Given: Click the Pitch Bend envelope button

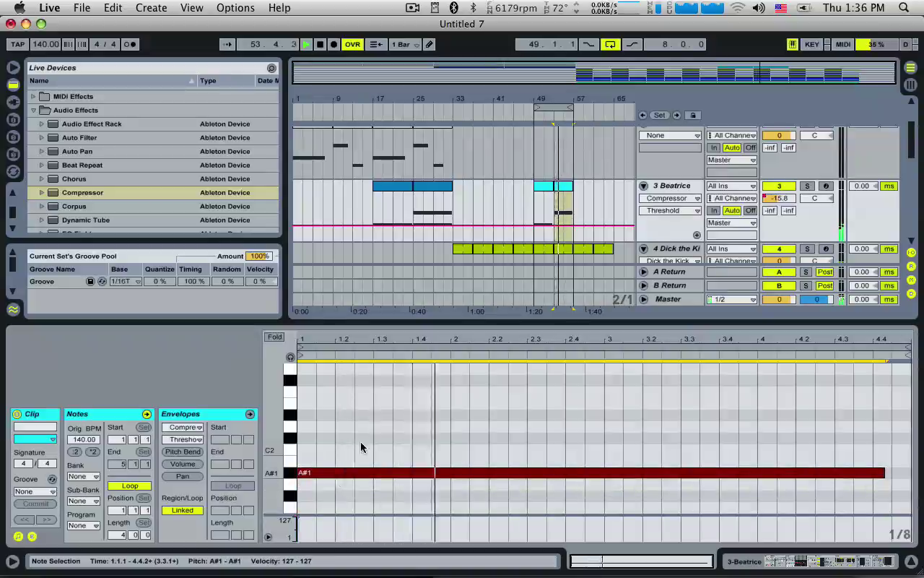Looking at the screenshot, I should [183, 452].
